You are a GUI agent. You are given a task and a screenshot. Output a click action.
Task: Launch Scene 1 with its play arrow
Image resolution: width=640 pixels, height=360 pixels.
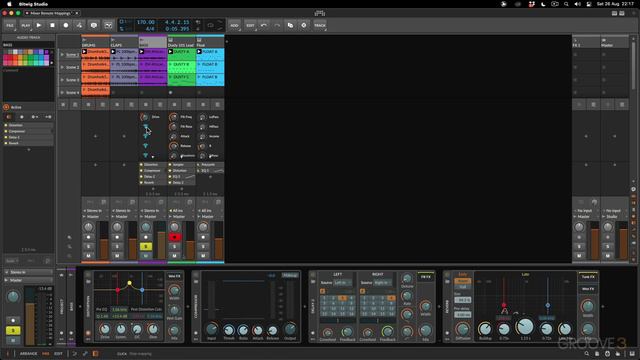[62, 54]
